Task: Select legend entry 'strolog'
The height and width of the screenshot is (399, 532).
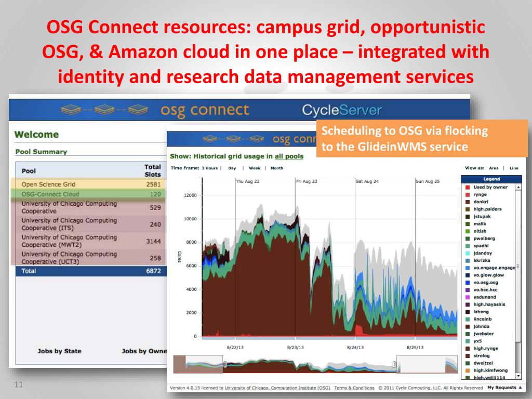Action: tap(482, 356)
